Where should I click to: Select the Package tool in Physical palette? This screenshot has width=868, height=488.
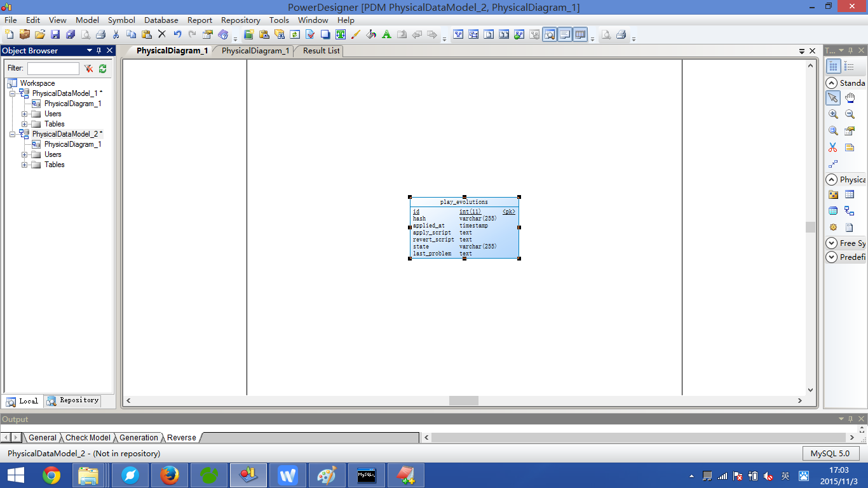coord(833,194)
